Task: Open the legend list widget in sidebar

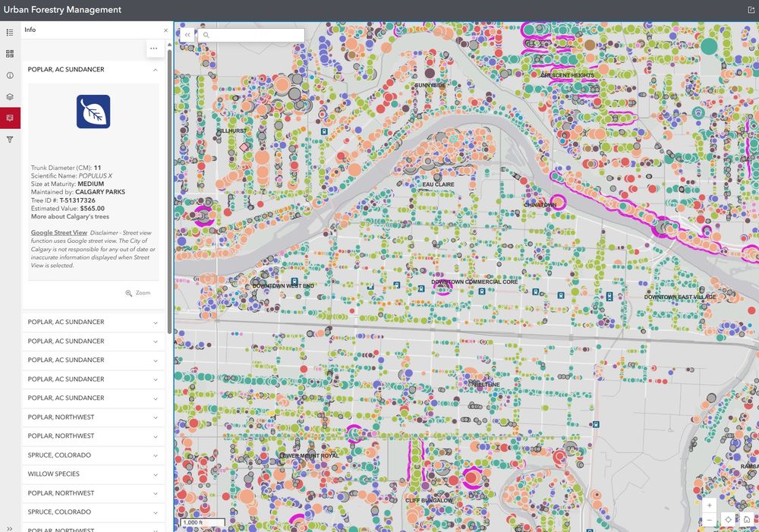Action: [x=10, y=33]
